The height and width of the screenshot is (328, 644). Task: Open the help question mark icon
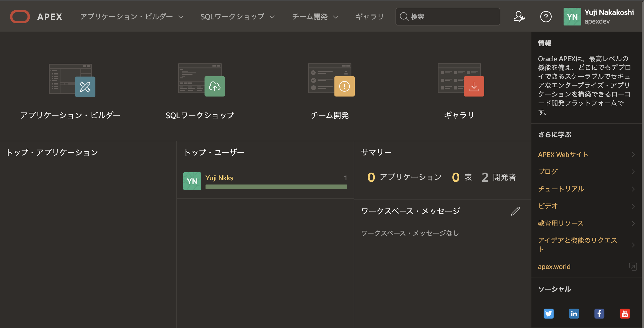click(x=546, y=17)
